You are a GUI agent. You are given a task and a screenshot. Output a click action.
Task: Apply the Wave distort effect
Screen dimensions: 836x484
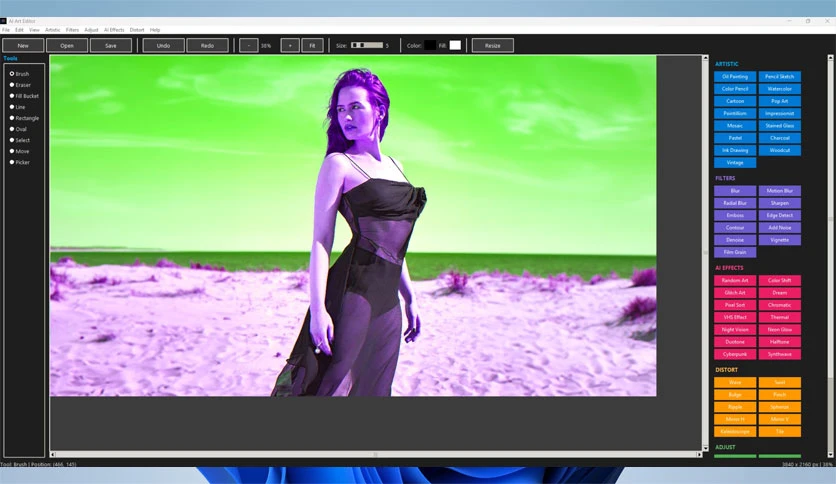pos(735,382)
